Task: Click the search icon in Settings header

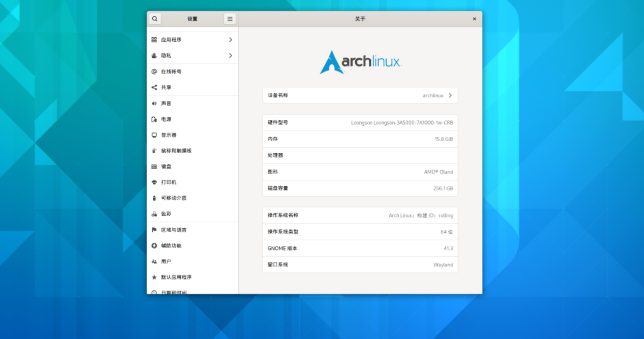Action: (x=155, y=19)
